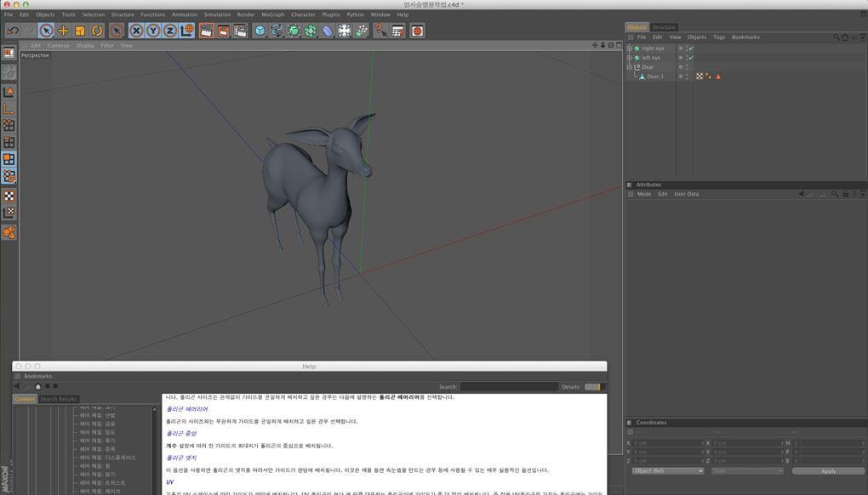Viewport: 868px width, 495px height.
Task: Open the 폴리곤 에어리어 link in Help
Action: (x=187, y=409)
